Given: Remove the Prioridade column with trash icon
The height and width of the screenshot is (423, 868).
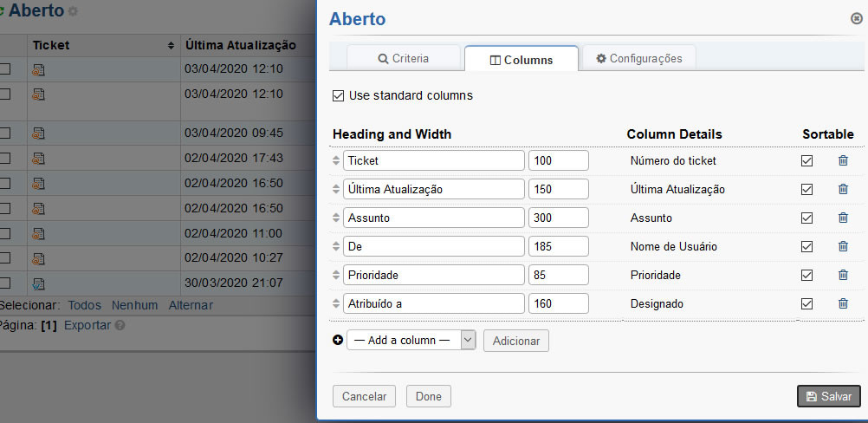Looking at the screenshot, I should (843, 275).
